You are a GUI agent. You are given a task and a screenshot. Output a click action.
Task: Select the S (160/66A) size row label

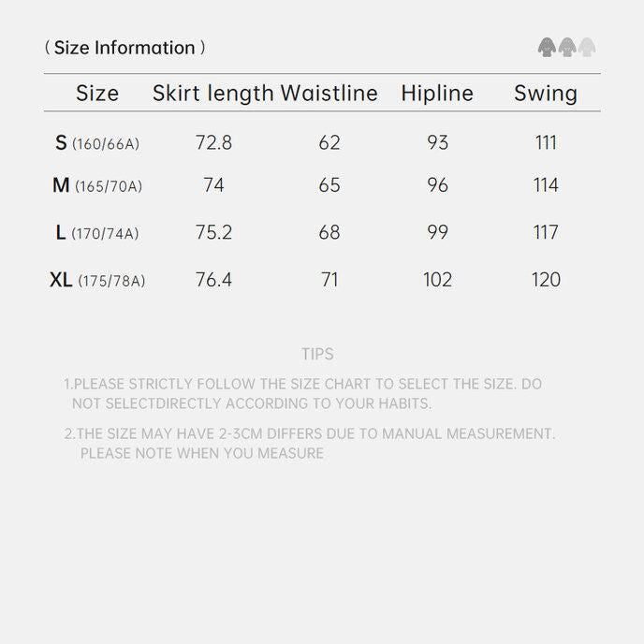click(x=97, y=143)
